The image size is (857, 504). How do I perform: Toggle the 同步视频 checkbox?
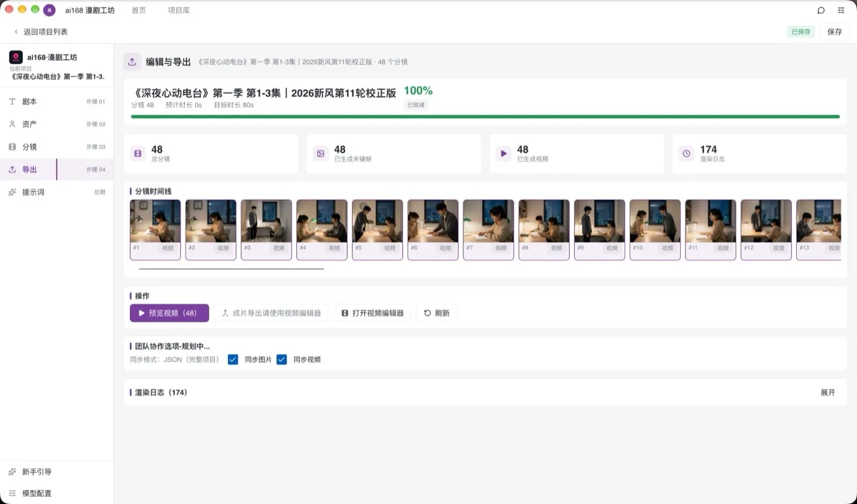point(281,359)
